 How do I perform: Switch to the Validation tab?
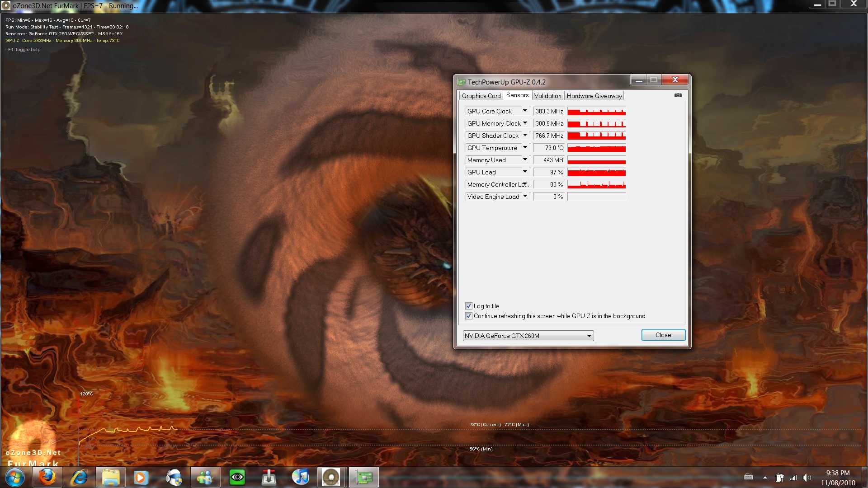[547, 96]
